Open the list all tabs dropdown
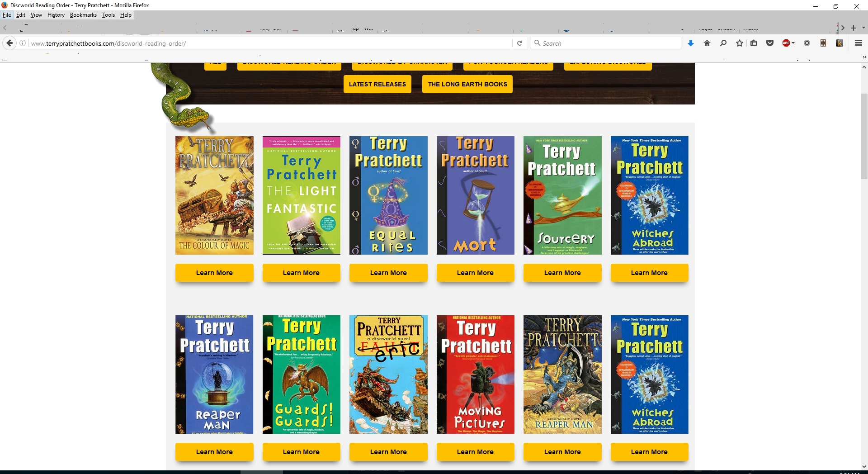Viewport: 868px width, 474px height. [x=863, y=28]
